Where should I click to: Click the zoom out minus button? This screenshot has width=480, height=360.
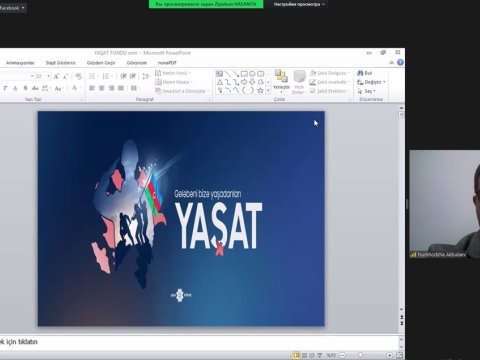click(342, 355)
